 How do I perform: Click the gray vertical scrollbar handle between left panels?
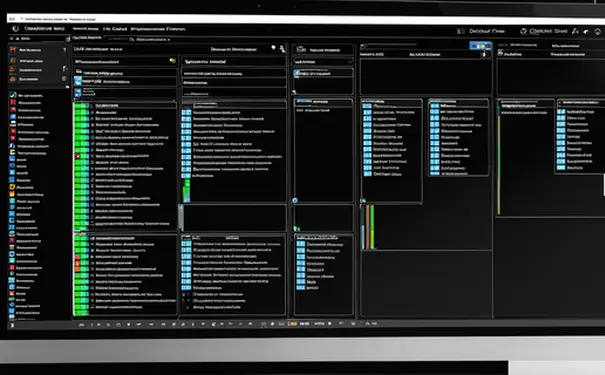pos(181,218)
